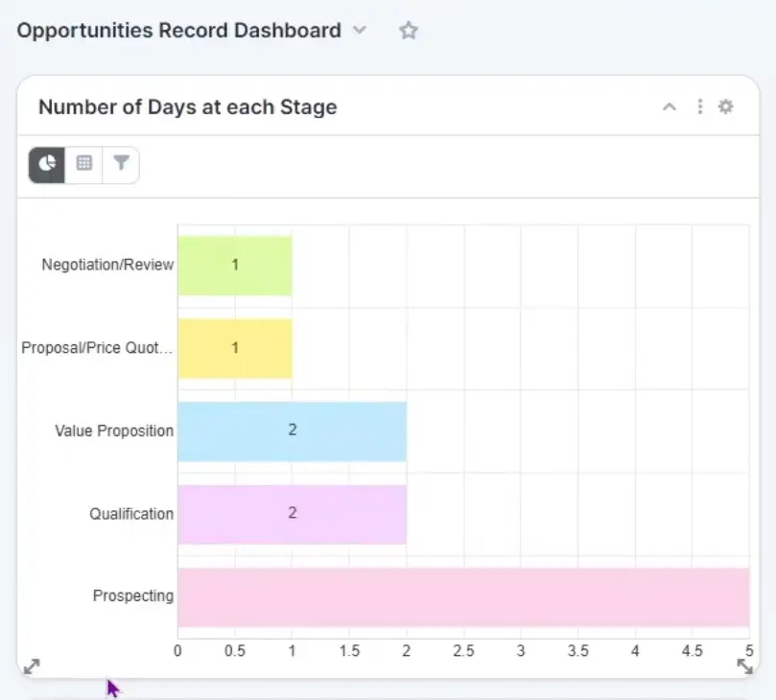Switch to table grid view
The image size is (776, 700).
[83, 165]
